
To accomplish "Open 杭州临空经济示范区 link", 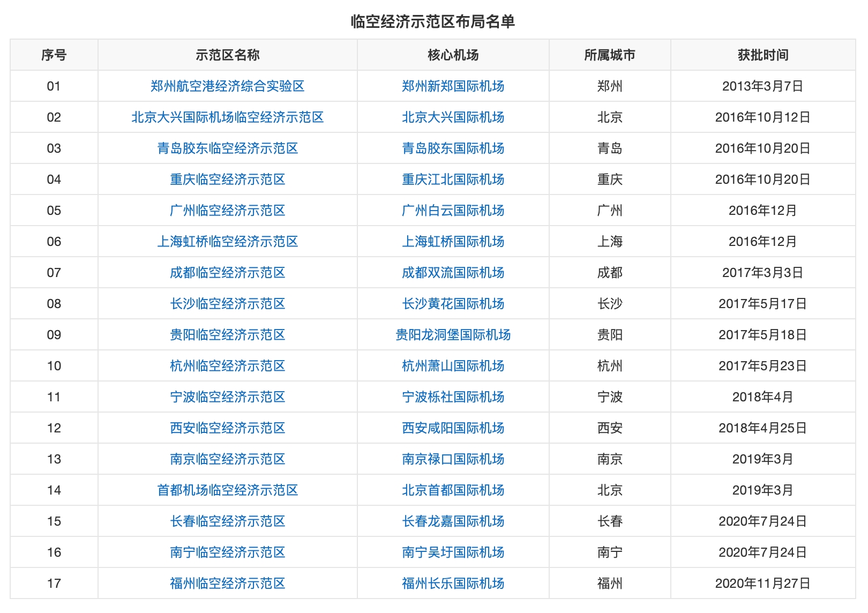I will click(x=228, y=366).
